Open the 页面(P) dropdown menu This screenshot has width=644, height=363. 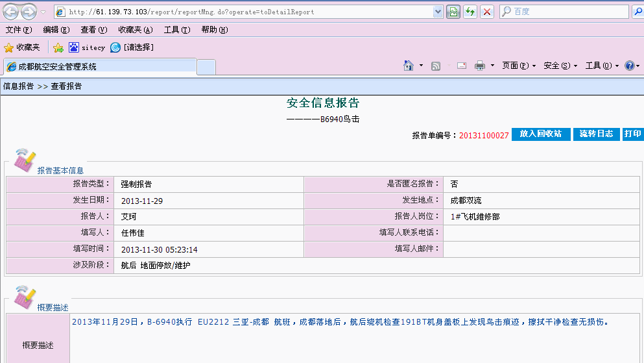point(519,66)
